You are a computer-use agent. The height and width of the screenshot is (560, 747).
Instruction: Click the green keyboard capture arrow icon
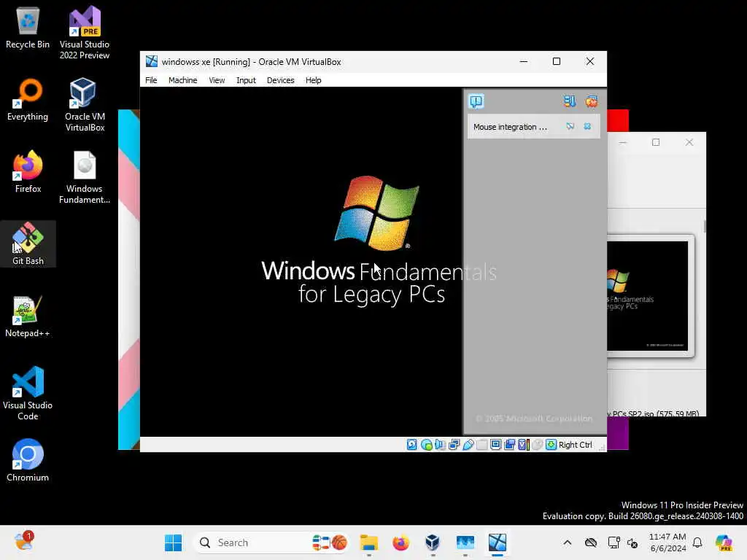pos(551,444)
